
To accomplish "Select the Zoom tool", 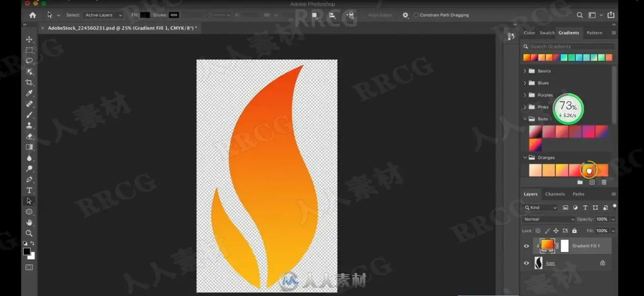I will coord(30,233).
